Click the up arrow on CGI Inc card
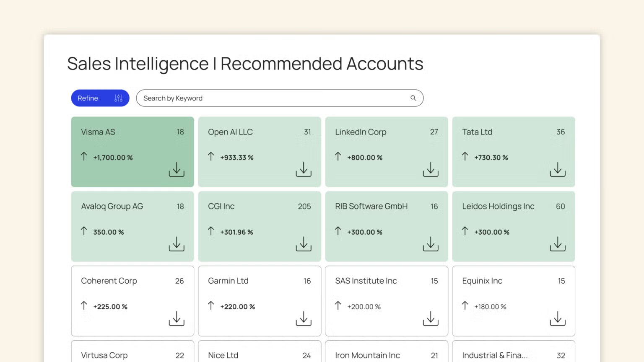This screenshot has width=644, height=362. pyautogui.click(x=211, y=231)
